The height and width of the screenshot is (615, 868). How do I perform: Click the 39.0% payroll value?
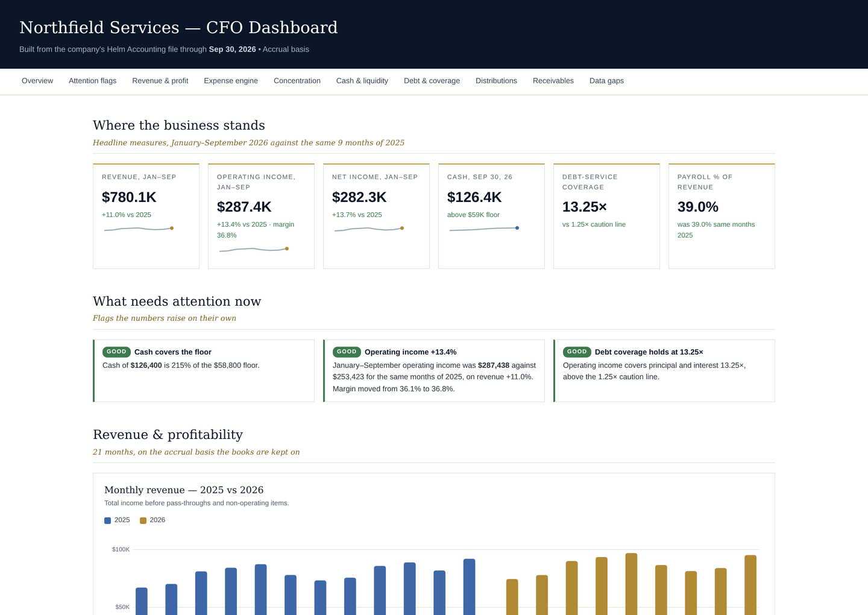698,207
